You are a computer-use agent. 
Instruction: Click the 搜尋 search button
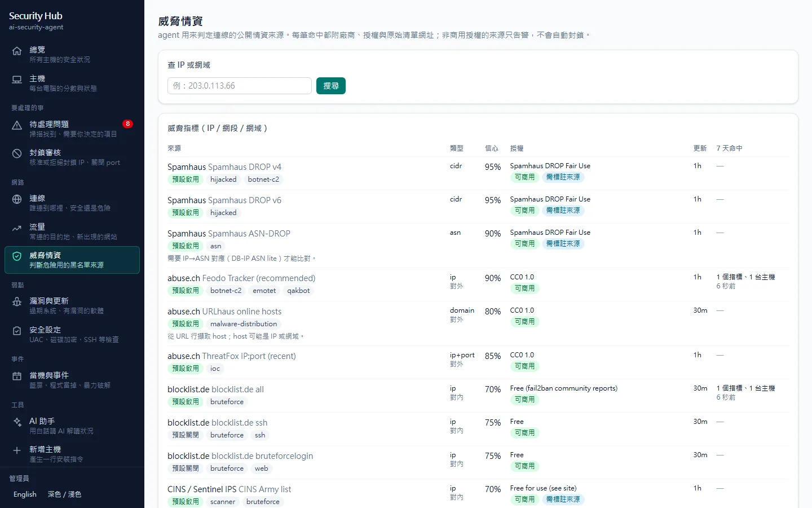(x=331, y=86)
